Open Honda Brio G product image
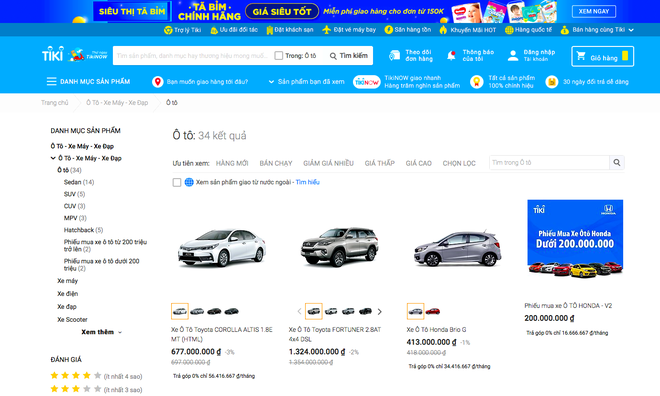This screenshot has height=396, width=660. (458, 248)
